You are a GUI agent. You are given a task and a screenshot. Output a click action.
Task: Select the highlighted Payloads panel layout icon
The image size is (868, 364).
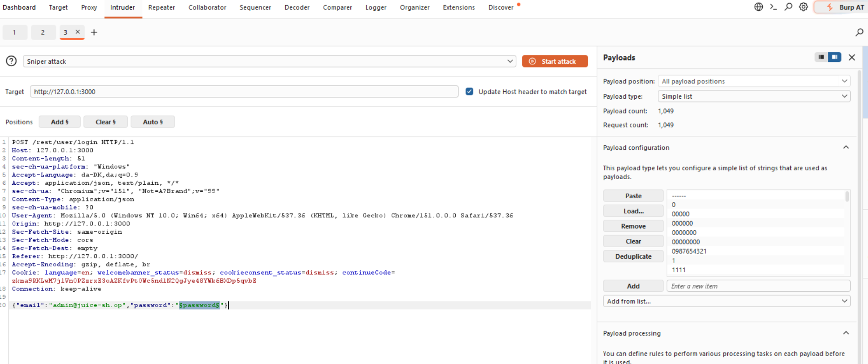pyautogui.click(x=834, y=57)
